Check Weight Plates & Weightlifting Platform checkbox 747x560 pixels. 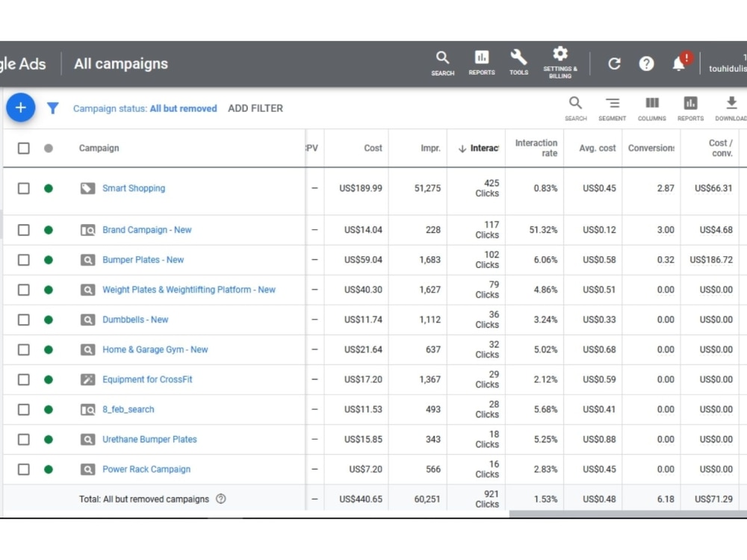[x=23, y=290]
